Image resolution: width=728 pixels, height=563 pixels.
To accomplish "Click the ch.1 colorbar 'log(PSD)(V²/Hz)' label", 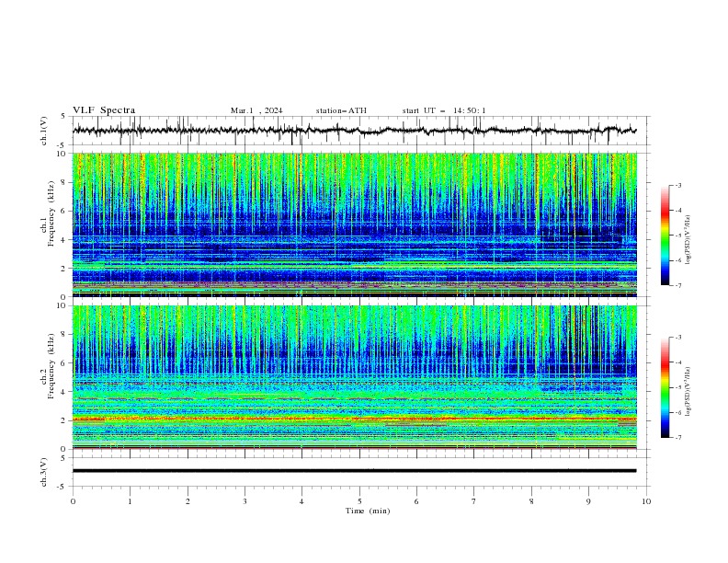I will click(x=688, y=240).
